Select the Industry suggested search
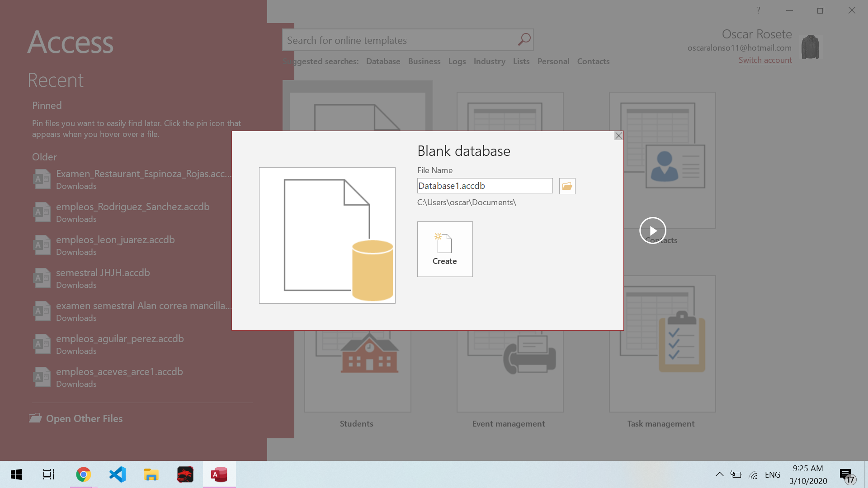 point(489,61)
